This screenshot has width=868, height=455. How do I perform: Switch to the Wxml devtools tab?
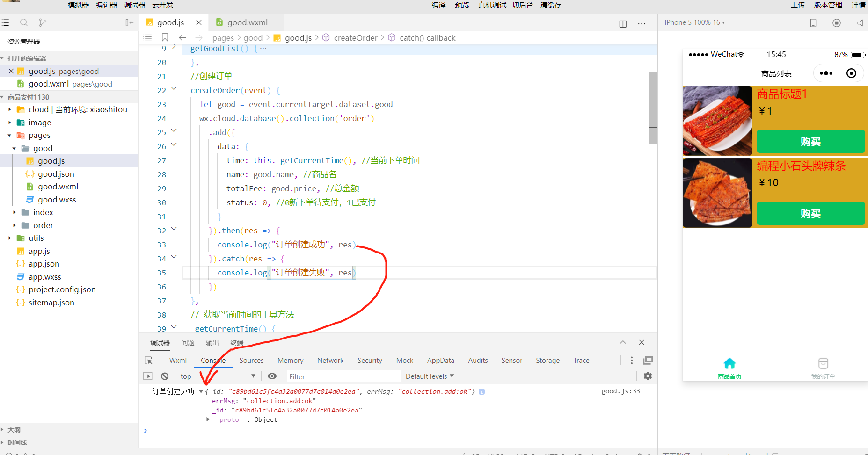pyautogui.click(x=178, y=360)
